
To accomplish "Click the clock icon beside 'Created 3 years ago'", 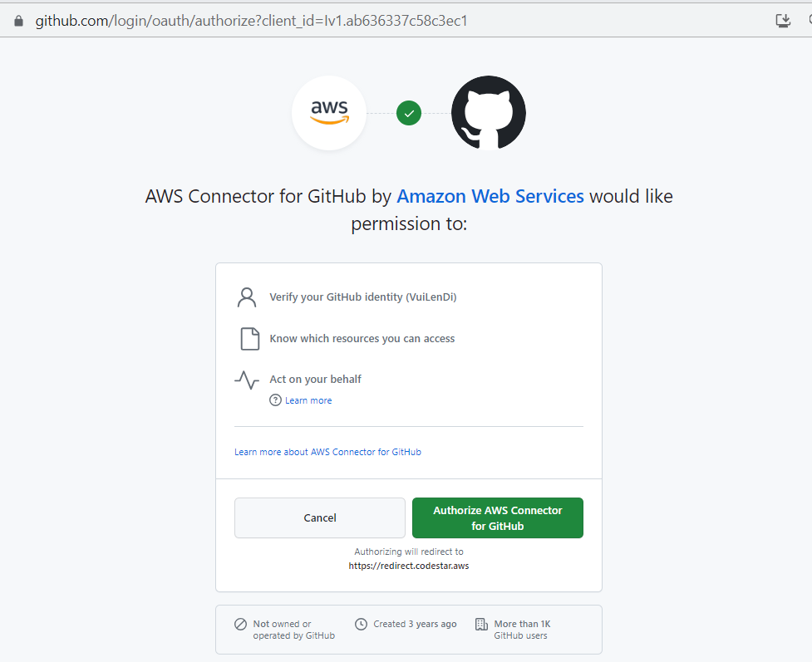I will 361,624.
